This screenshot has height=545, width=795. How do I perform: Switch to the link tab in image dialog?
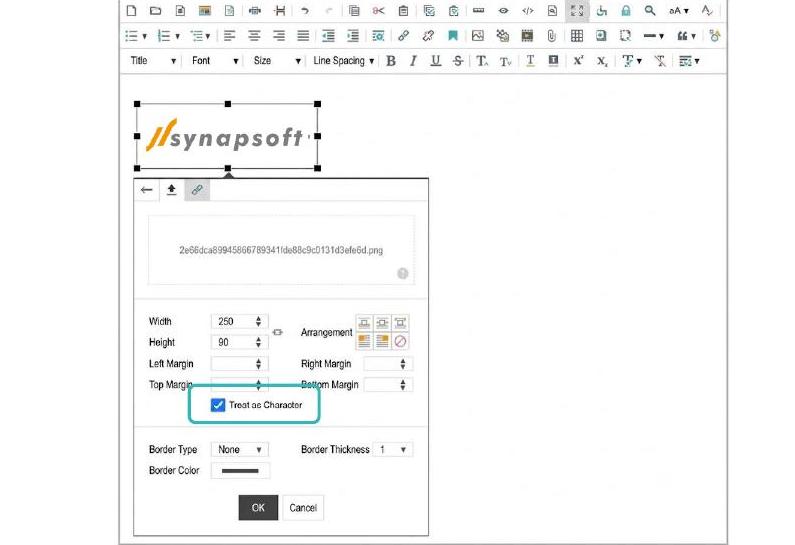point(197,190)
